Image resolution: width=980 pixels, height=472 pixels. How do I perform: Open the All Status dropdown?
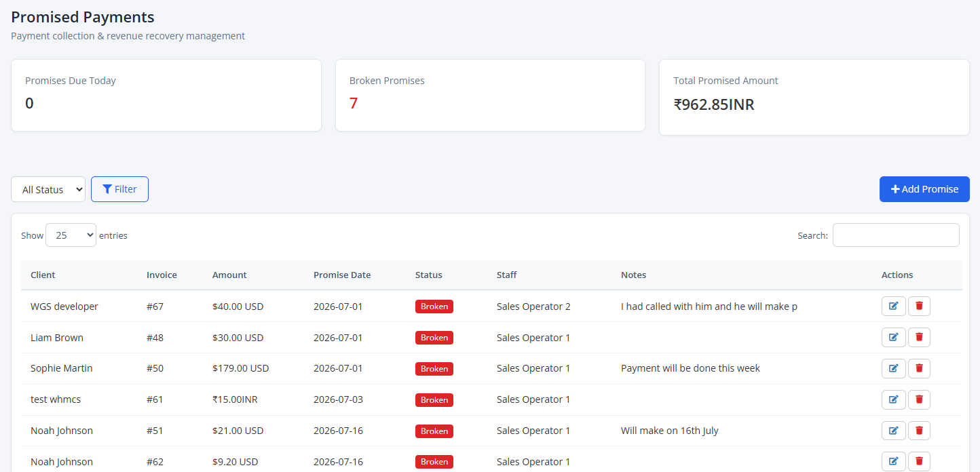pos(48,189)
